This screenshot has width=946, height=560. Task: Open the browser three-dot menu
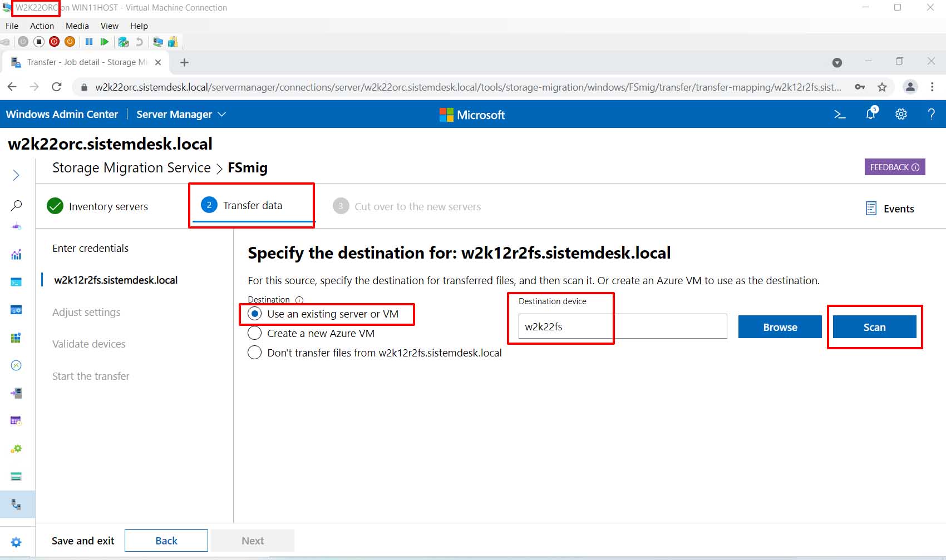[932, 87]
